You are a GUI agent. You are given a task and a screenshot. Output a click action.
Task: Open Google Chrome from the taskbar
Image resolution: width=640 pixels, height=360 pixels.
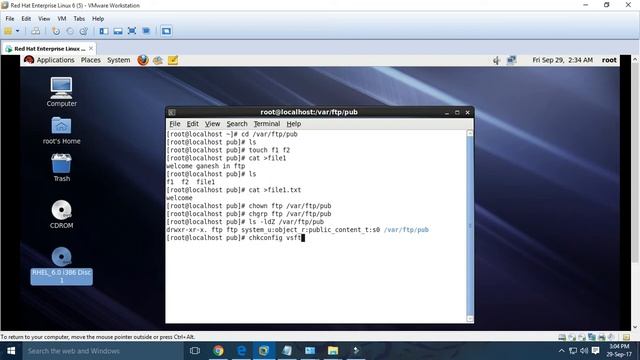point(218,351)
